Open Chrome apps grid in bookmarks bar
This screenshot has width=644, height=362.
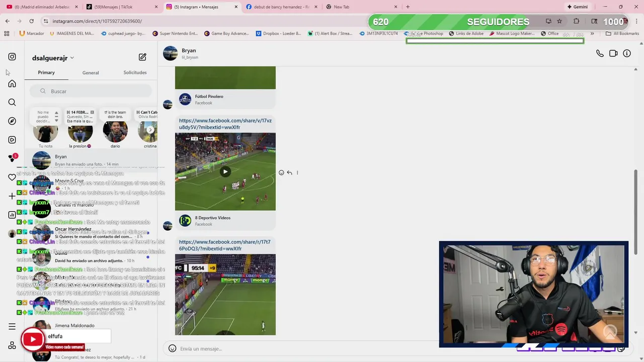7,34
